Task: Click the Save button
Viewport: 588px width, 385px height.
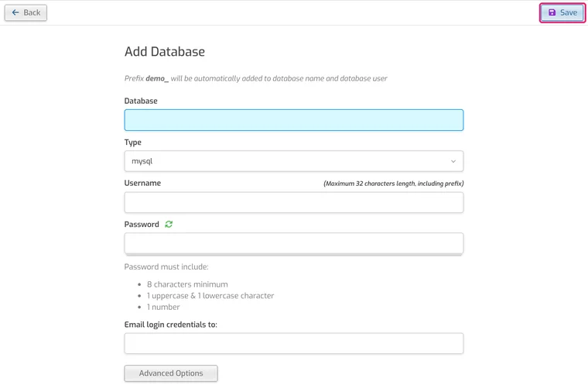Action: 562,12
